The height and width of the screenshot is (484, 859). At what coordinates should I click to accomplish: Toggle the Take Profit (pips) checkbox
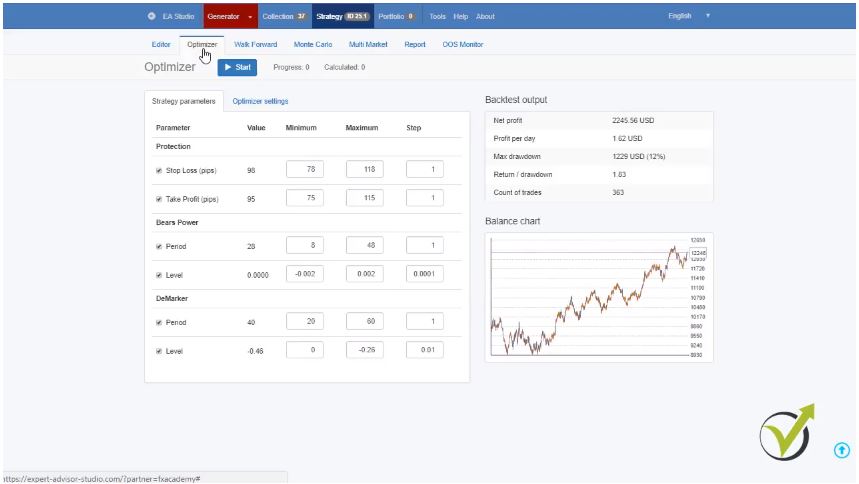[x=159, y=199]
